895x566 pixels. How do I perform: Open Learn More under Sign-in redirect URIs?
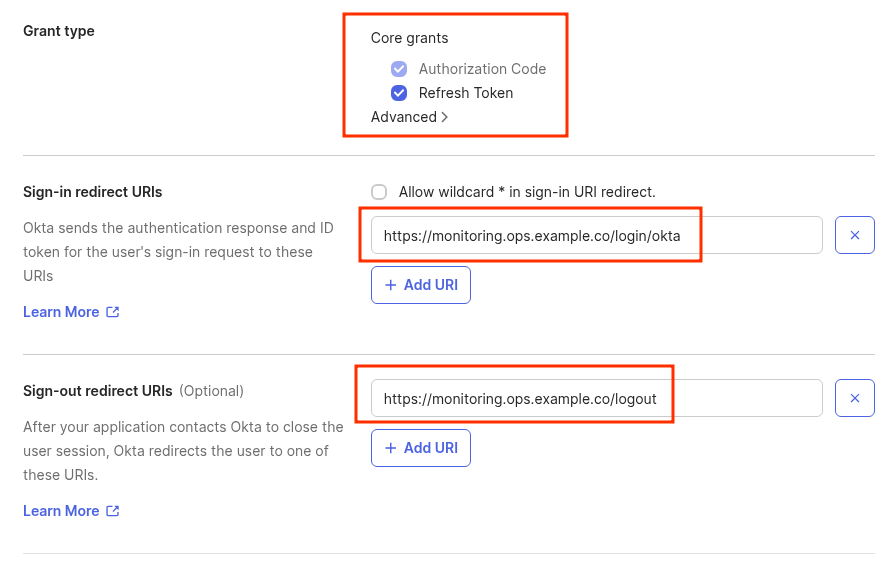pyautogui.click(x=61, y=312)
